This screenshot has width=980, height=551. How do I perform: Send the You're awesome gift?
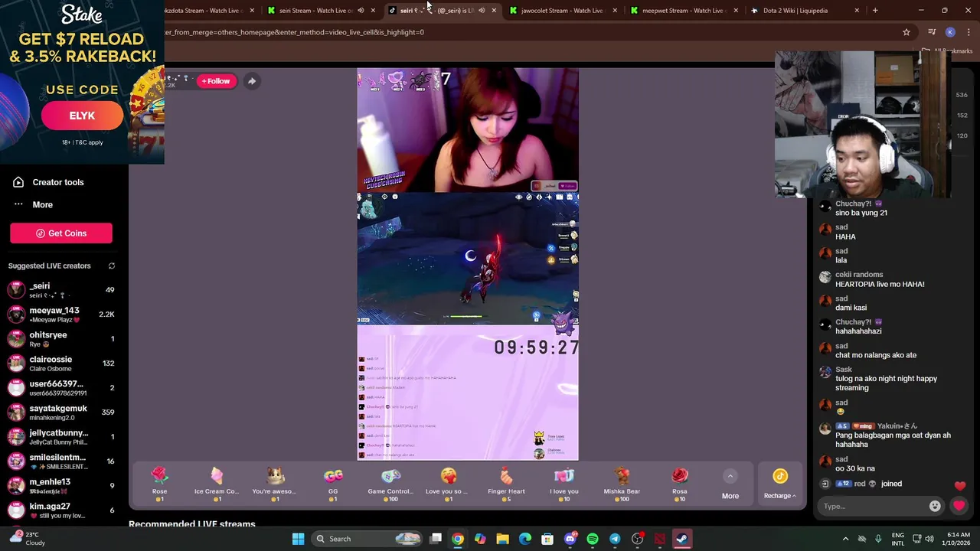(275, 483)
